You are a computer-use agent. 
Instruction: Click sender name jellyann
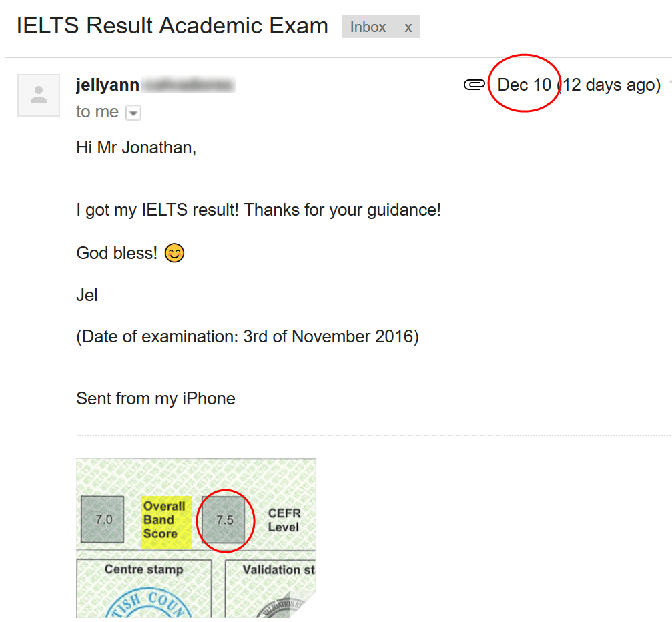tap(108, 85)
